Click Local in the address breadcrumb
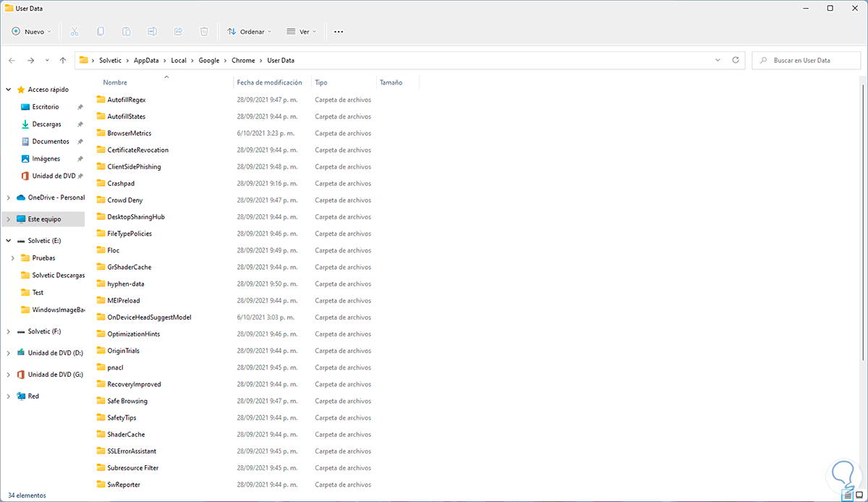Screen dimensions: 868x502 pyautogui.click(x=179, y=60)
